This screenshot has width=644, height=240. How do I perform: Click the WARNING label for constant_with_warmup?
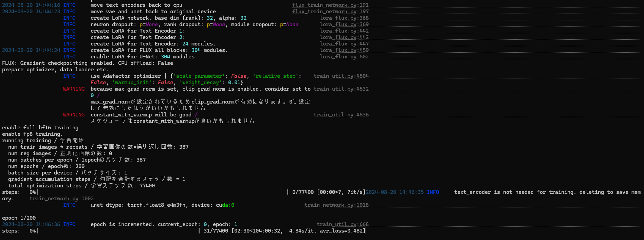[x=74, y=115]
